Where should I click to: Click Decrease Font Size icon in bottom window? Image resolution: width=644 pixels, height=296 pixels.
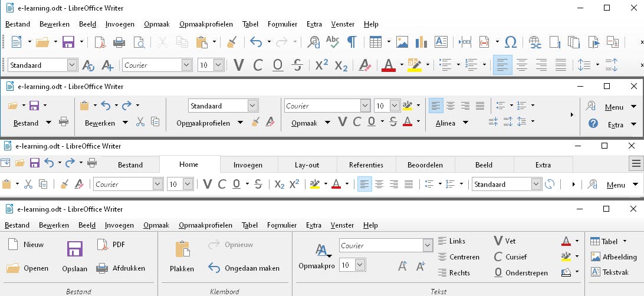click(420, 266)
